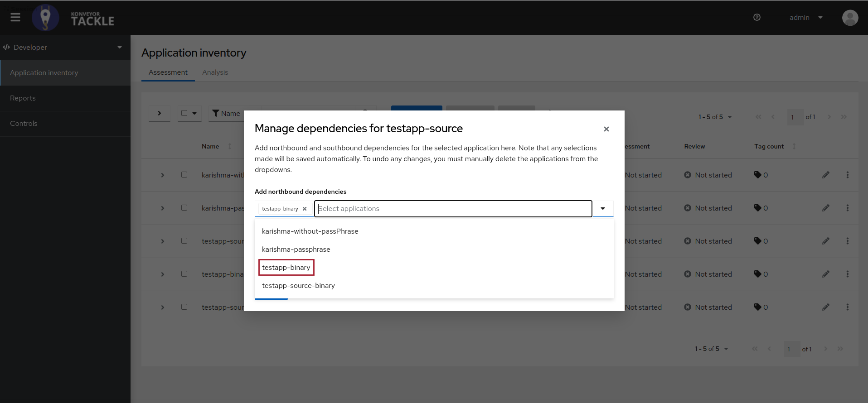Open the kebab menu for last row
Viewport: 868px width, 403px height.
(x=847, y=307)
